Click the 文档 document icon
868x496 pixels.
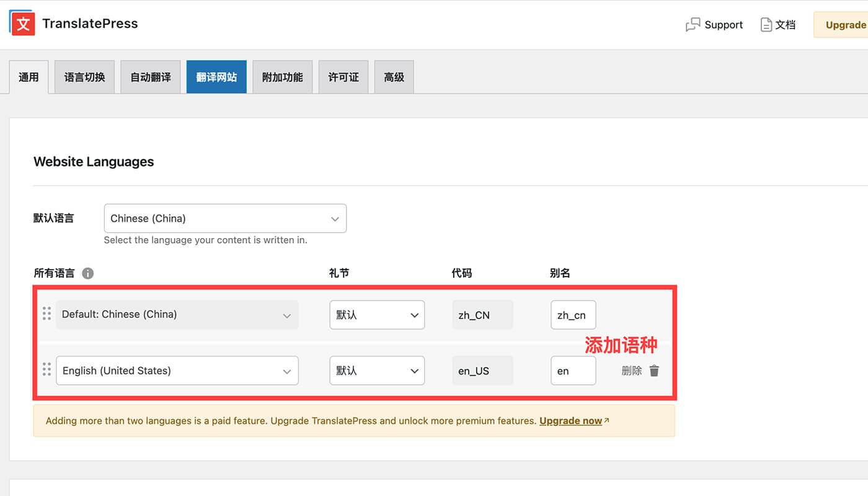pos(766,25)
